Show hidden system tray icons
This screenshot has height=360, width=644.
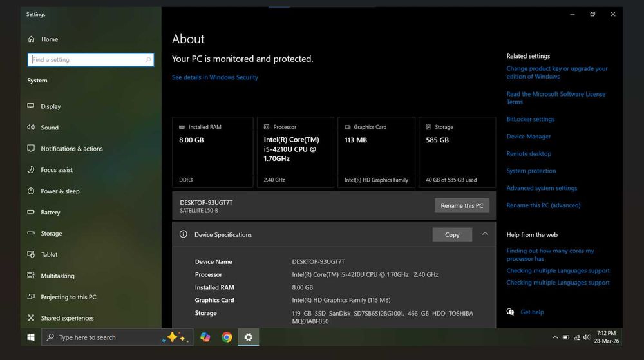click(x=555, y=337)
